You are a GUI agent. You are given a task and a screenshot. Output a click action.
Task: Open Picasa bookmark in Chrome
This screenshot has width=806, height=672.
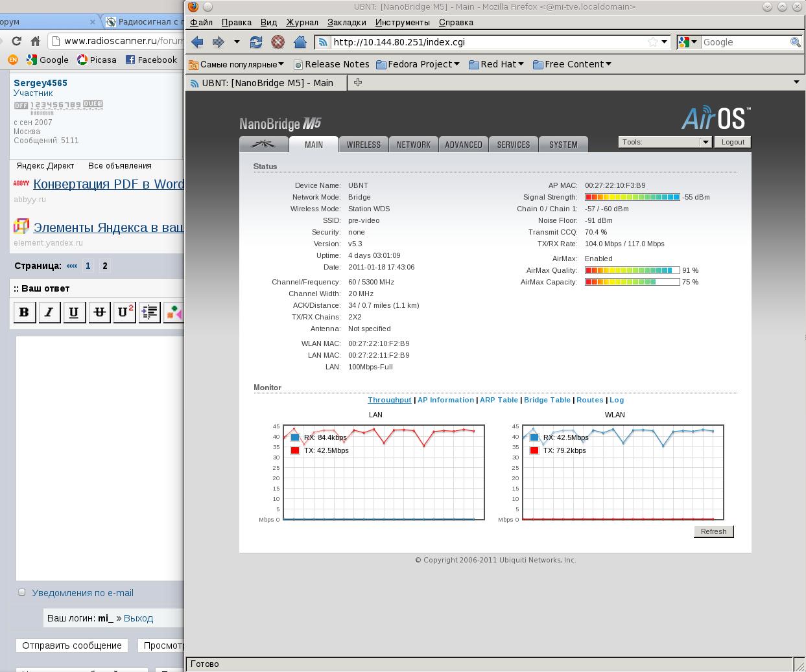[97, 60]
